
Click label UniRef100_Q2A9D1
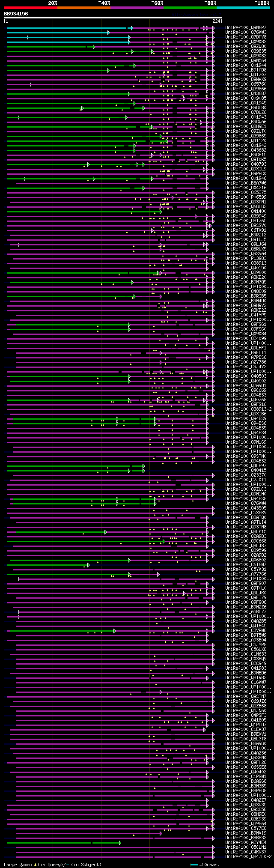(x=246, y=385)
